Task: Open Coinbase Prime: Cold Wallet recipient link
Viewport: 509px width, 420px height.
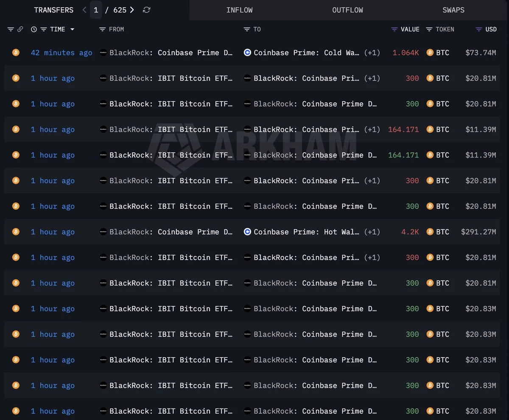Action: click(306, 53)
